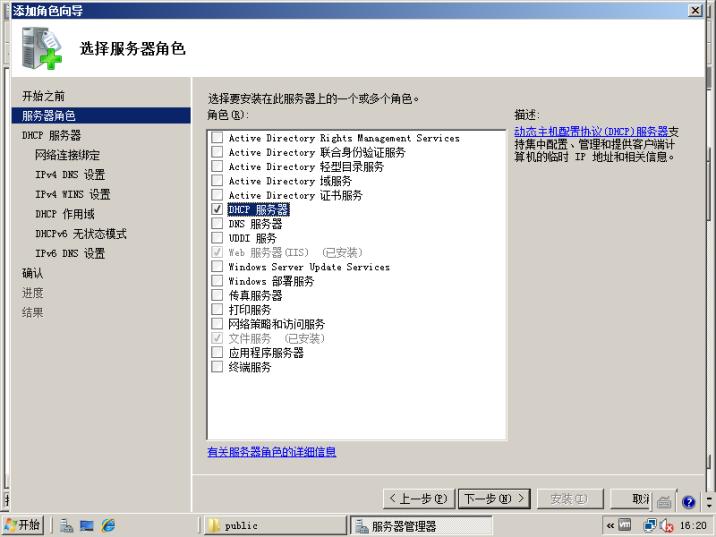Close the 添加角色向导 window
Viewport: 716px width, 537px height.
click(x=695, y=10)
